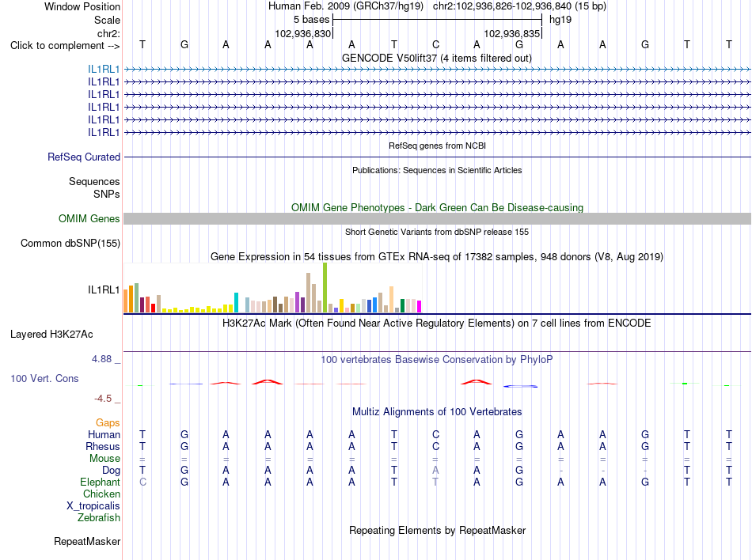Click the cyan bar in GTEx chart
This screenshot has width=752, height=560.
(x=236, y=303)
